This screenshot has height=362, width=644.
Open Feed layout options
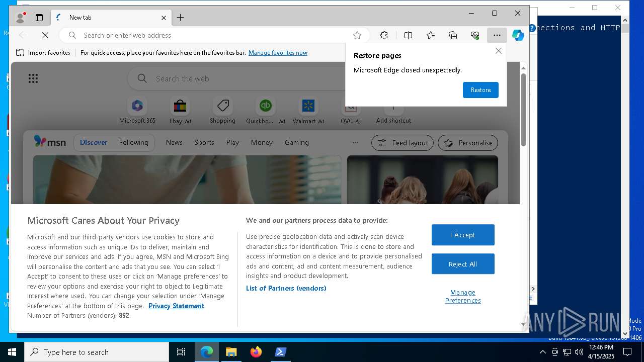(x=403, y=143)
